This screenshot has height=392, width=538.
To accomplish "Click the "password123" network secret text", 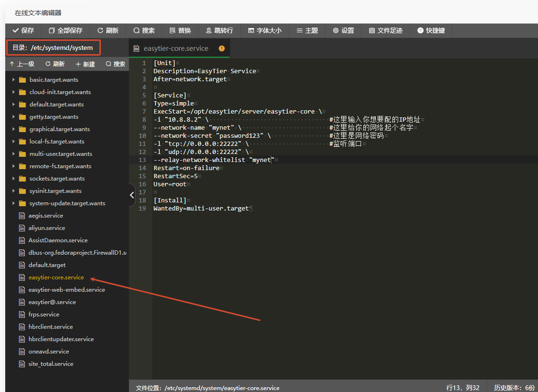I will [239, 136].
